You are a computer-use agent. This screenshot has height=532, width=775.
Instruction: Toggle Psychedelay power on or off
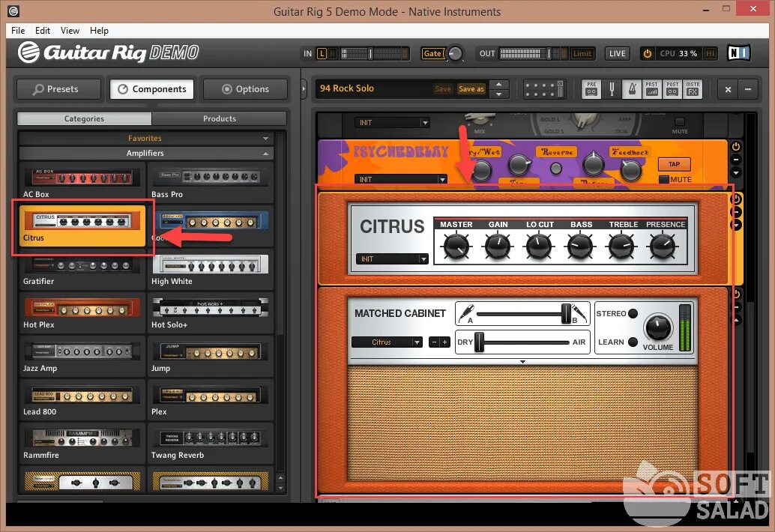pyautogui.click(x=736, y=147)
